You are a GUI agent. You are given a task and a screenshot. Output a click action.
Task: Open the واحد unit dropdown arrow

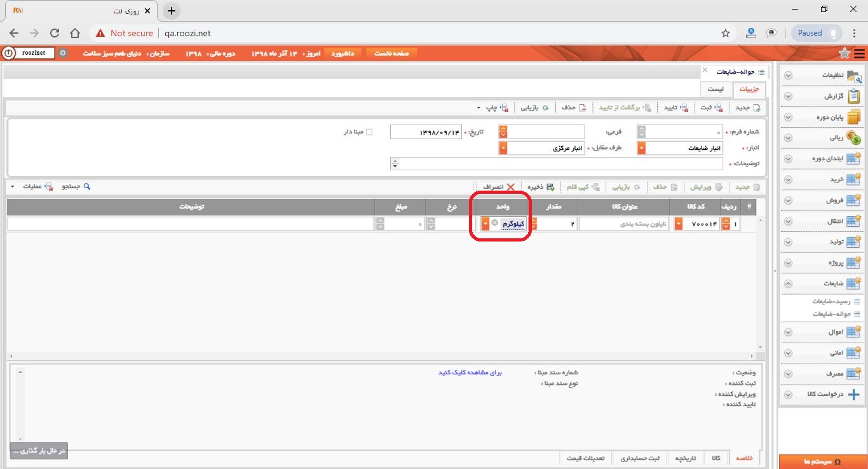click(x=485, y=224)
